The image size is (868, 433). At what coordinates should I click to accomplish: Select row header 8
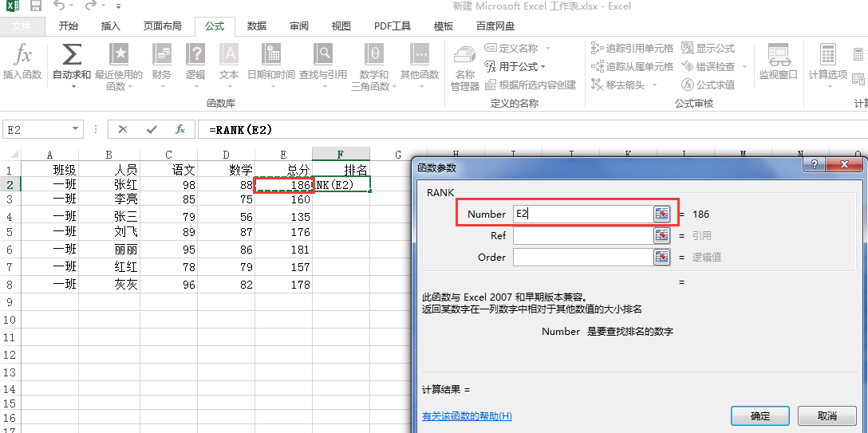[x=10, y=285]
